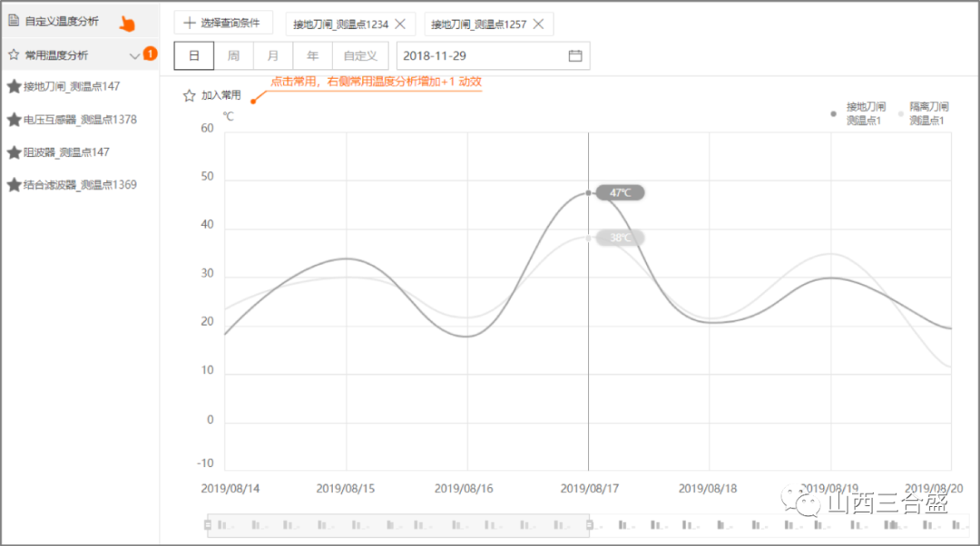Image resolution: width=980 pixels, height=546 pixels.
Task: Click the star icon next to 常用温度分析
Action: (13, 54)
